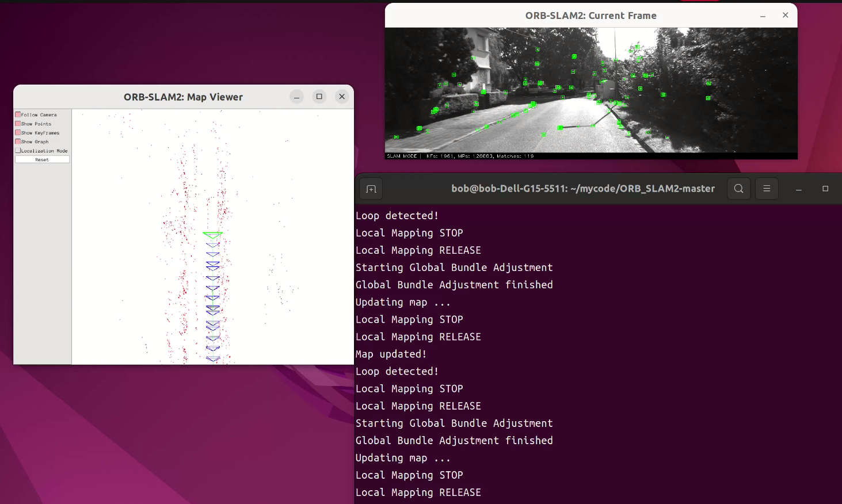Minimize the ORB-SLAM2 Current Frame window
Viewport: 842px width, 504px height.
[763, 16]
